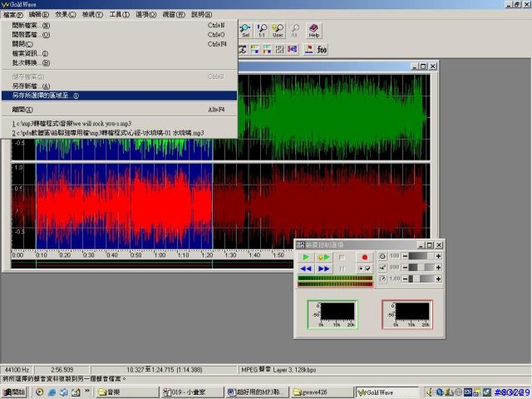
Task: Click the red-and-blue stereo effect icon
Action: pos(293,50)
